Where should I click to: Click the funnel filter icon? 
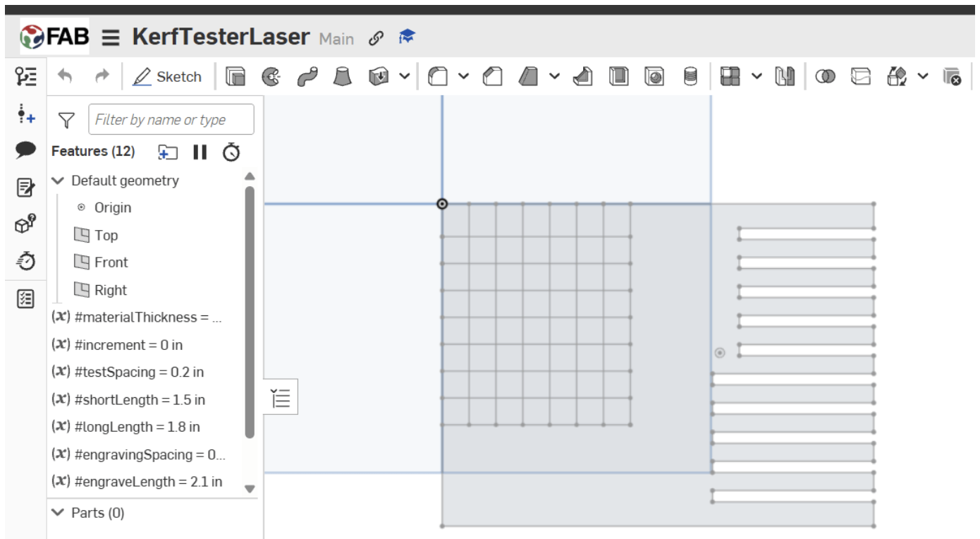pyautogui.click(x=66, y=120)
